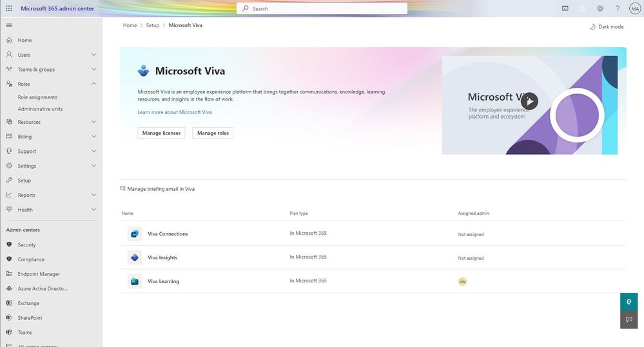The image size is (644, 347).
Task: Expand the Settings chevron
Action: coord(93,165)
